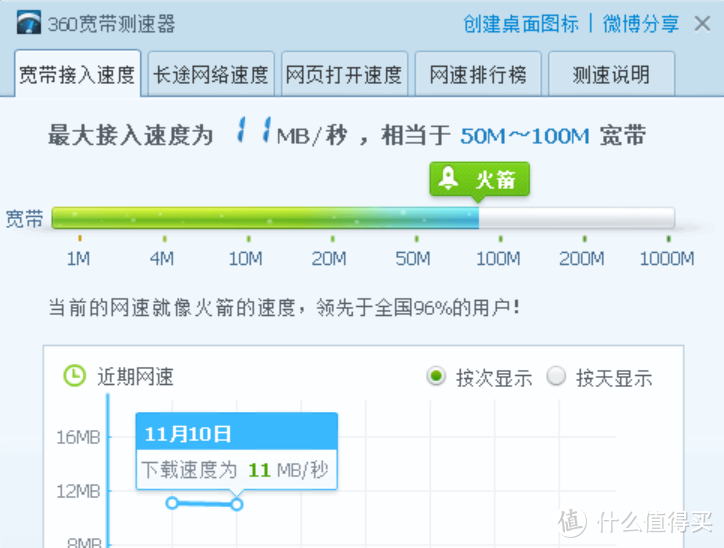Open the 网速排行榜 tab

477,75
